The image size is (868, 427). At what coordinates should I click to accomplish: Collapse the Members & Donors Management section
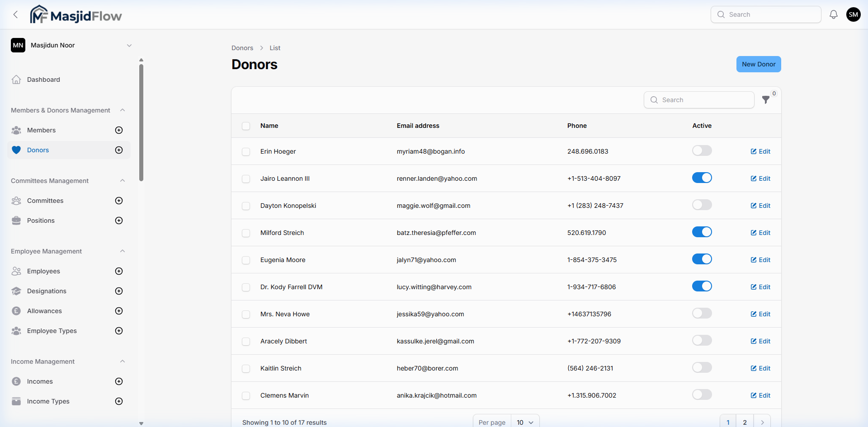122,110
